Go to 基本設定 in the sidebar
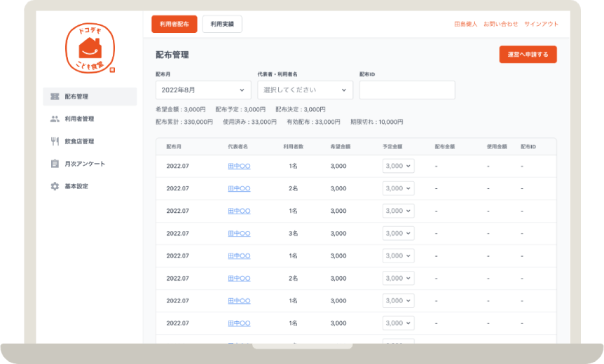This screenshot has height=364, width=604. (x=76, y=186)
